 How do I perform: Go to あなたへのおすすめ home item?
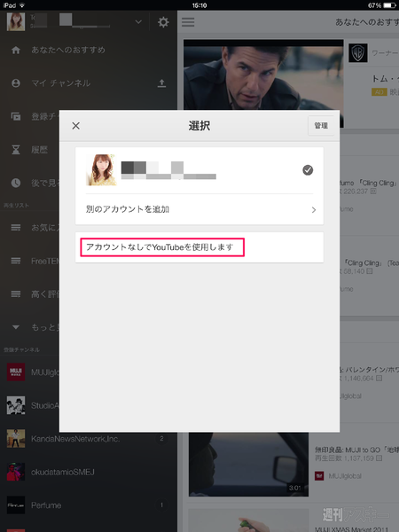68,50
